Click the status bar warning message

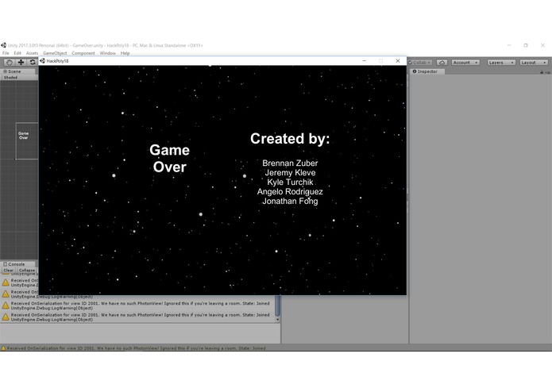(x=137, y=348)
